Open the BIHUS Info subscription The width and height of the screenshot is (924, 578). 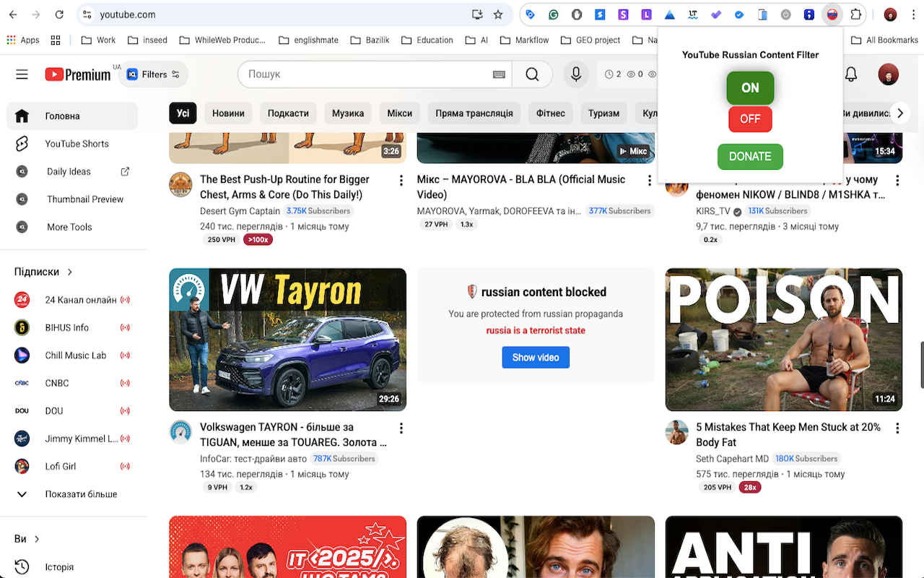coord(72,327)
